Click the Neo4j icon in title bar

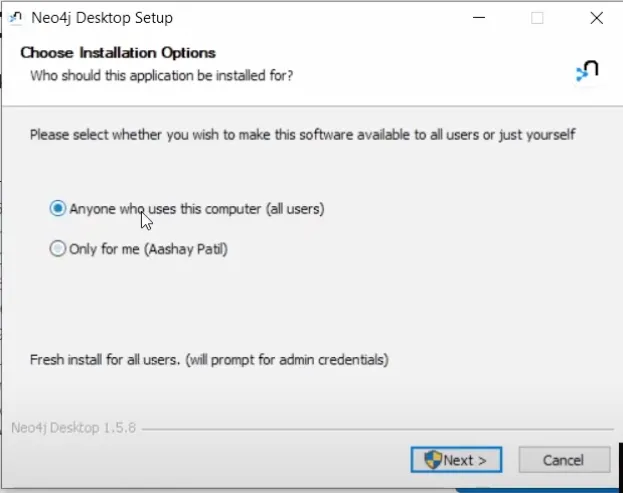coord(14,17)
